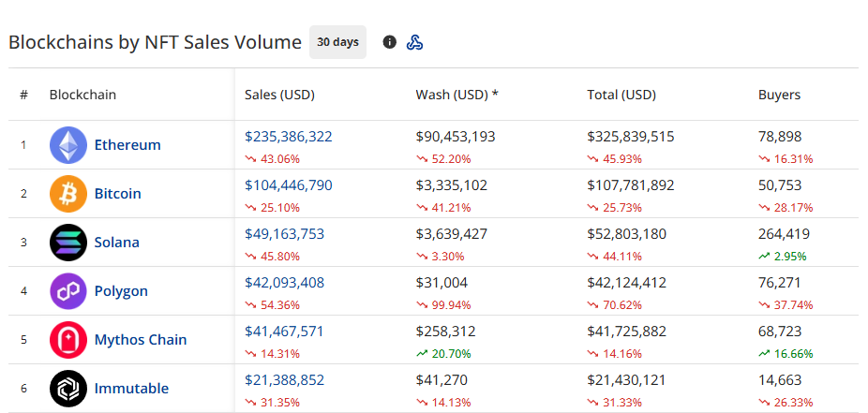This screenshot has height=413, width=868.
Task: Select Polygon wash value $31,004
Action: (441, 283)
